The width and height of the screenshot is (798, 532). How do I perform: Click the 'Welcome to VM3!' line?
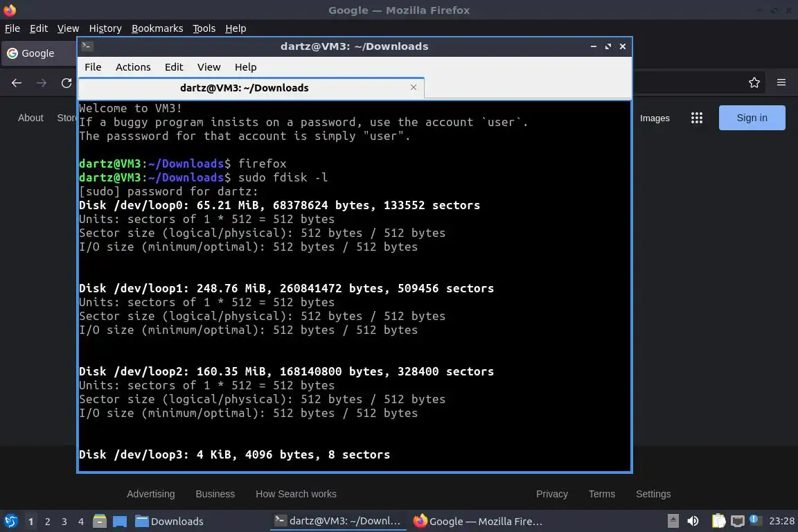point(130,109)
